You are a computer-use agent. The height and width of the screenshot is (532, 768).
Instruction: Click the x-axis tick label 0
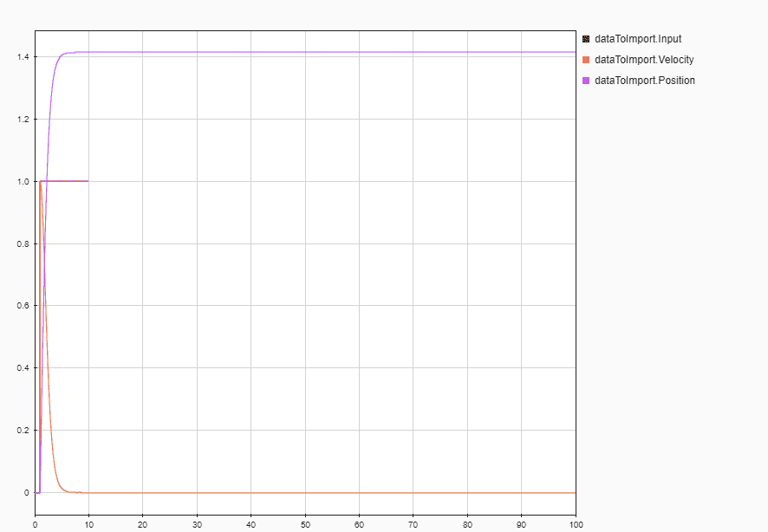pyautogui.click(x=35, y=524)
